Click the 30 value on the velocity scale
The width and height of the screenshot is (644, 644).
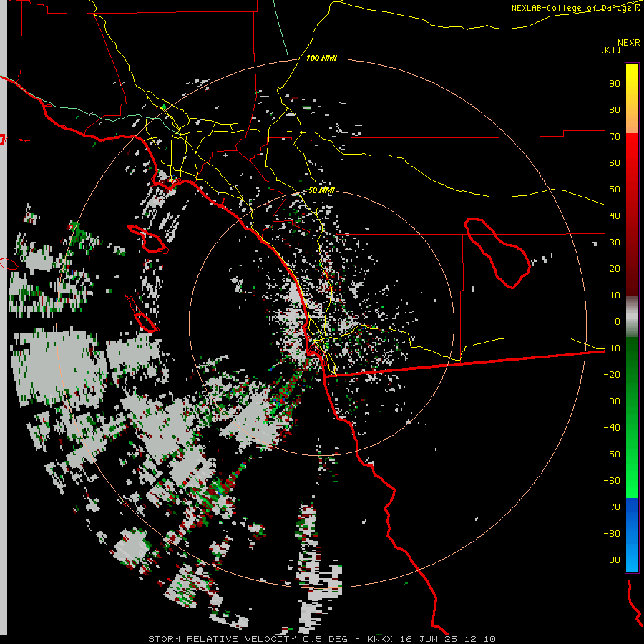coord(615,243)
